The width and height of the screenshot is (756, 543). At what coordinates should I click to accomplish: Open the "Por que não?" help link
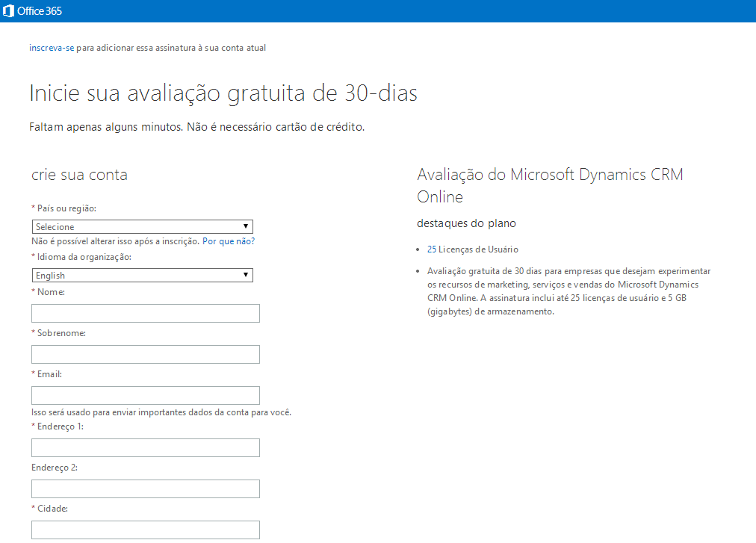point(228,241)
